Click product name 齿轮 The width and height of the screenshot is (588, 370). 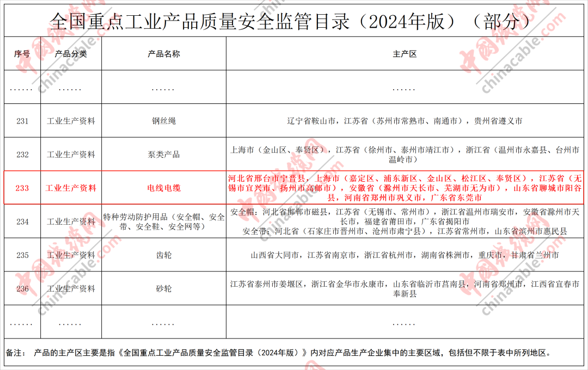[164, 255]
